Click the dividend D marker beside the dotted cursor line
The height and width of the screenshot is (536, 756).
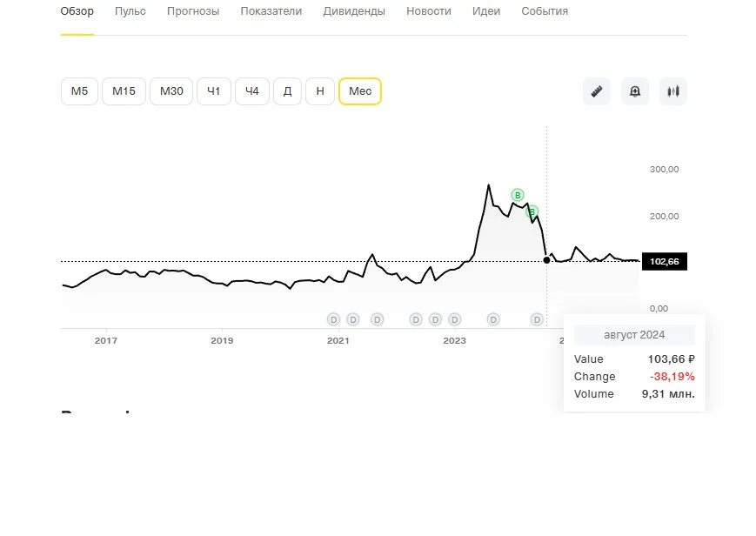[x=537, y=319]
